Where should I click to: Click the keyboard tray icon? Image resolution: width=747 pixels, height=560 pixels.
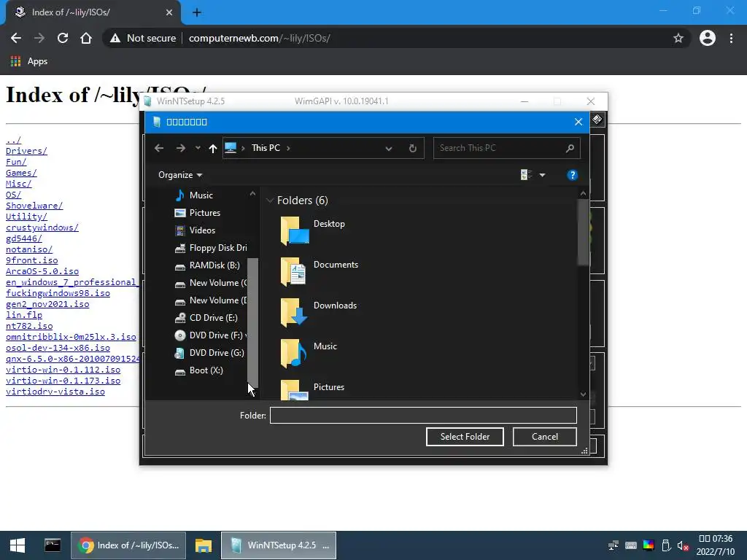631,545
